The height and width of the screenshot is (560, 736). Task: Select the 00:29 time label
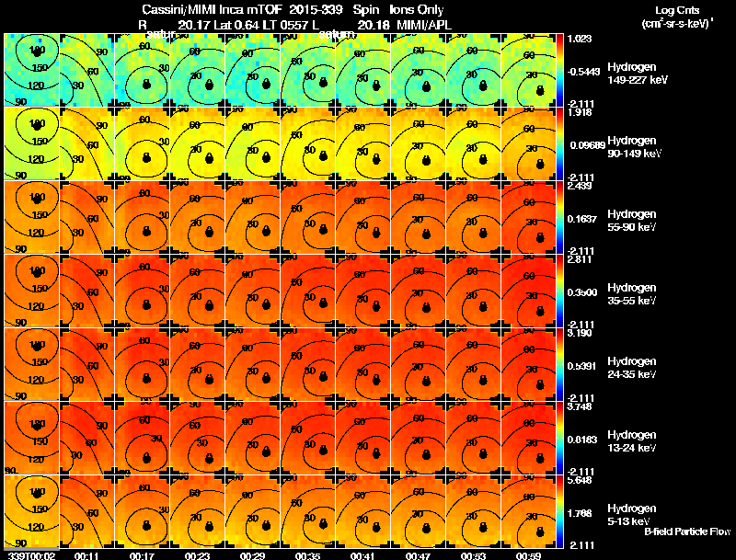tap(252, 555)
